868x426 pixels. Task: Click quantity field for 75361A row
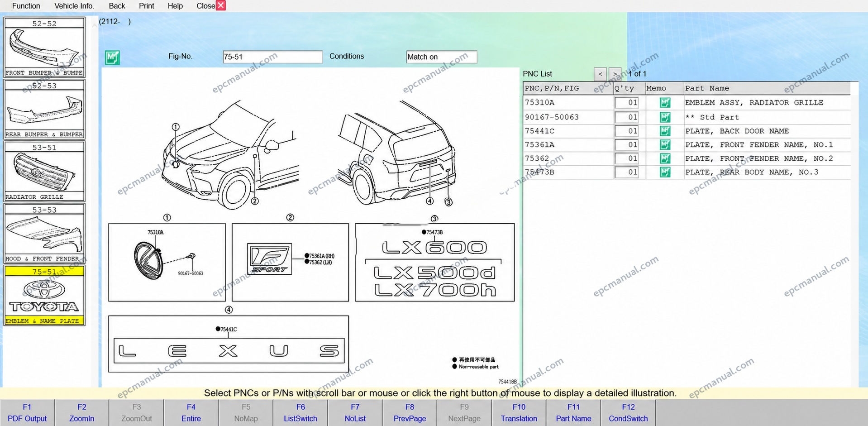[x=626, y=145]
